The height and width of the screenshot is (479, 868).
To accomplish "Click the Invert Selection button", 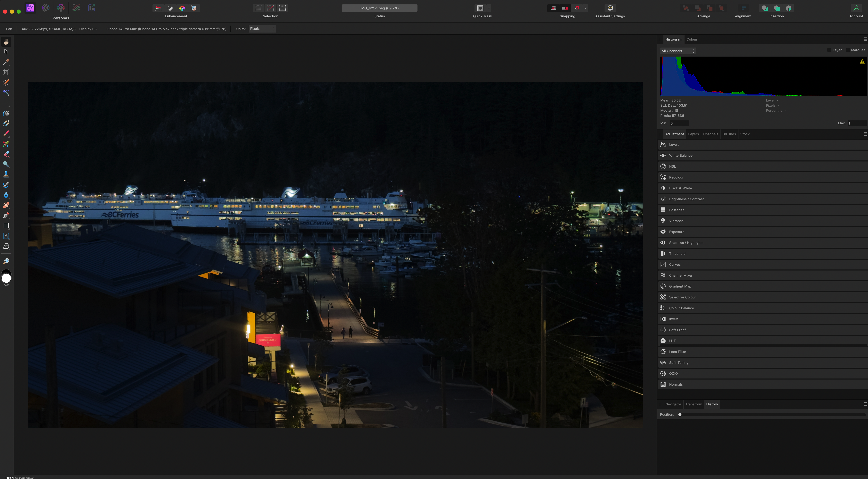I will pos(282,8).
